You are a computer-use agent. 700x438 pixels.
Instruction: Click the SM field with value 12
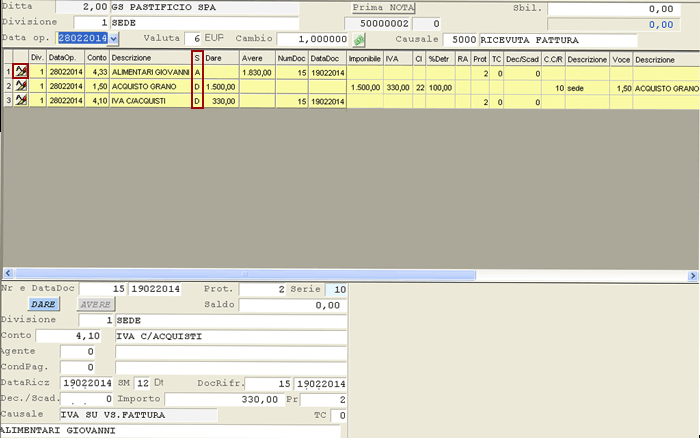(142, 383)
